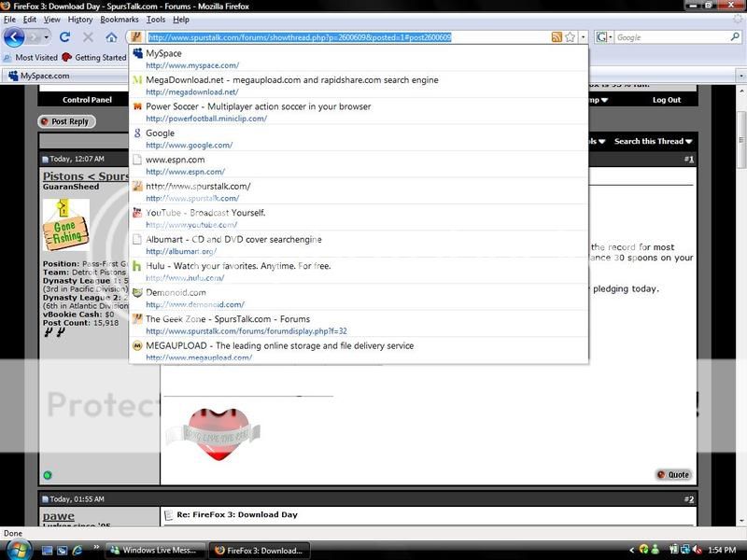Expand the Search this Thread dropdown

coord(654,141)
